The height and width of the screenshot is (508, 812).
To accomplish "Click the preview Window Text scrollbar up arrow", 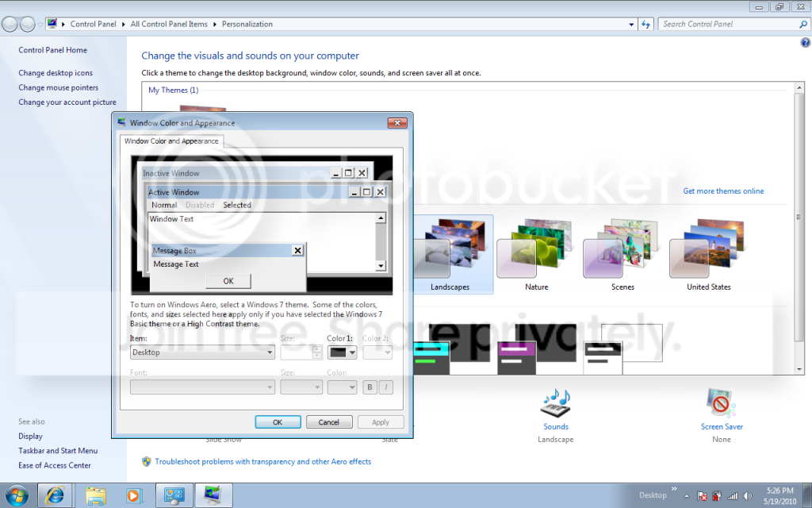I will tap(381, 218).
